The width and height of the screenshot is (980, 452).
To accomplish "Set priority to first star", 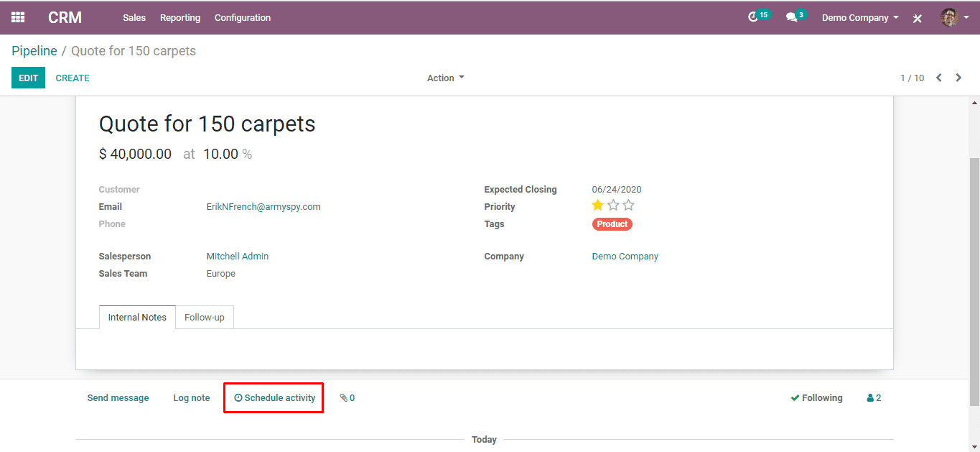I will coord(598,206).
